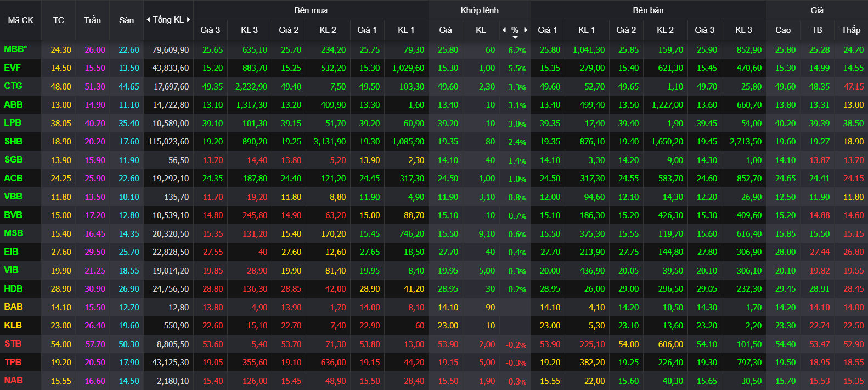Click MBB percent change 6.2%
The image size is (868, 390).
click(x=517, y=51)
